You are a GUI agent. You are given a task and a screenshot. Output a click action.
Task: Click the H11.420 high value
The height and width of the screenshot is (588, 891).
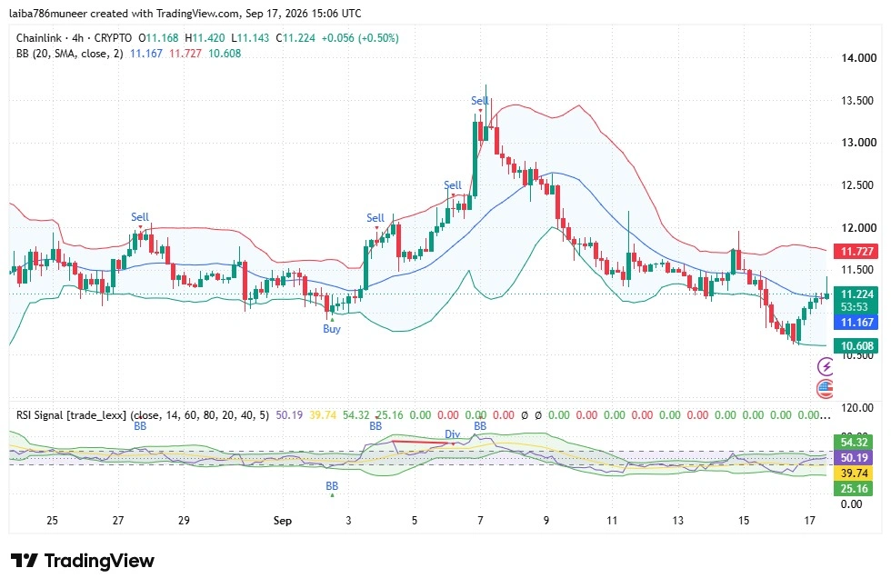[205, 38]
